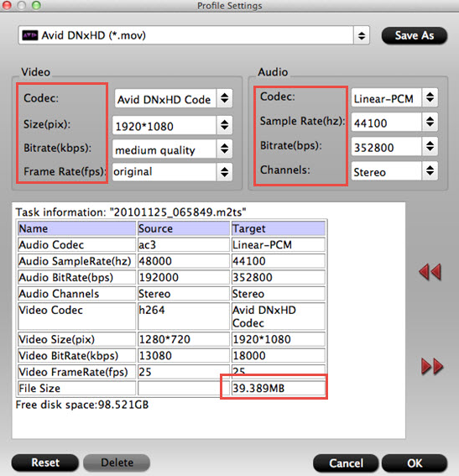This screenshot has width=459, height=476.
Task: Open the audio Bitrate 352800 dropdown
Action: coord(430,146)
